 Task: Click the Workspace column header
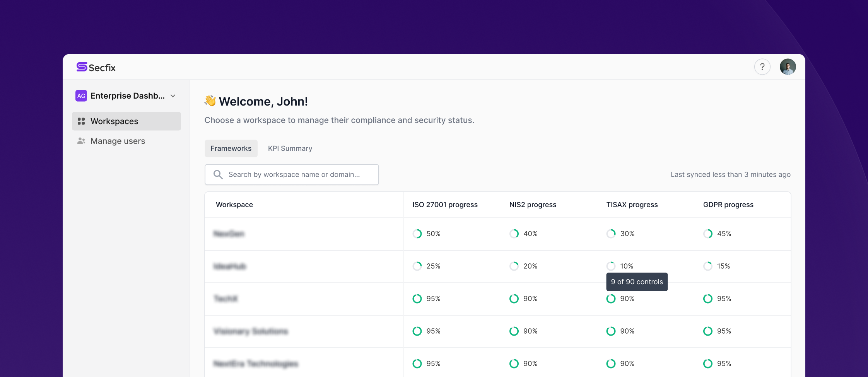(x=234, y=205)
